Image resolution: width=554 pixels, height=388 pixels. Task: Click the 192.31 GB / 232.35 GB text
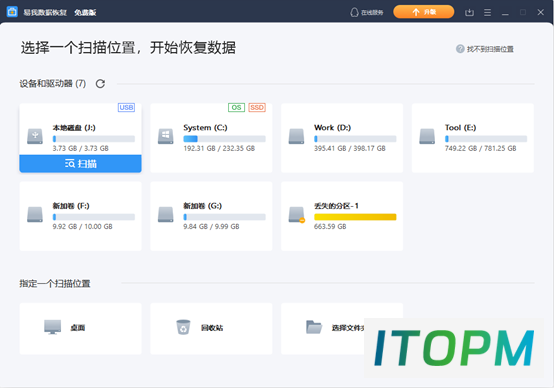219,148
